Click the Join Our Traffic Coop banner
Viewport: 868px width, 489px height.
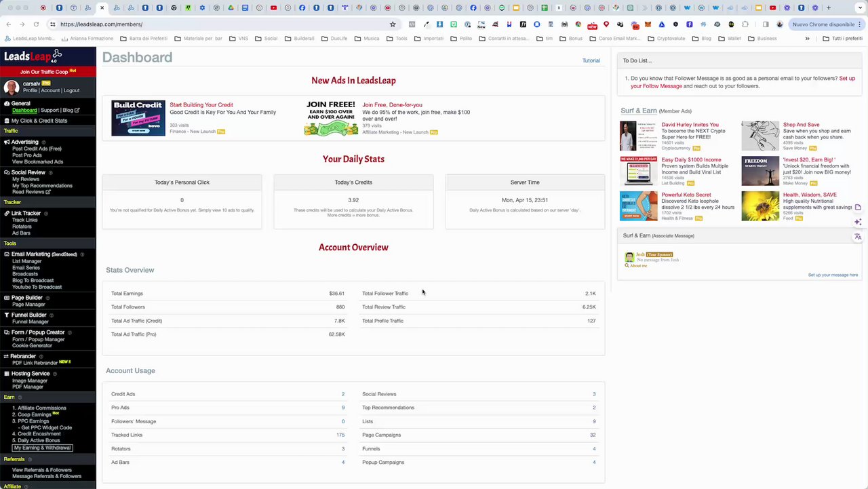coord(47,71)
